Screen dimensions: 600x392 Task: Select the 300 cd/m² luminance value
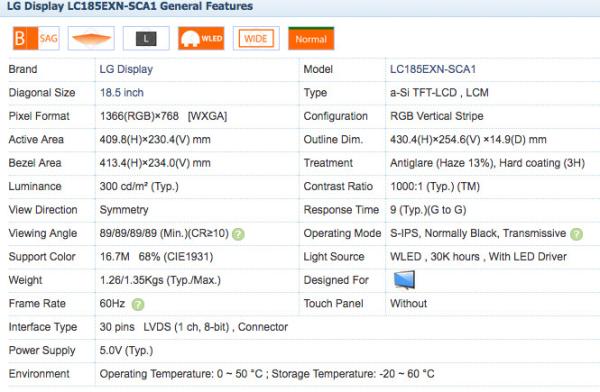139,186
